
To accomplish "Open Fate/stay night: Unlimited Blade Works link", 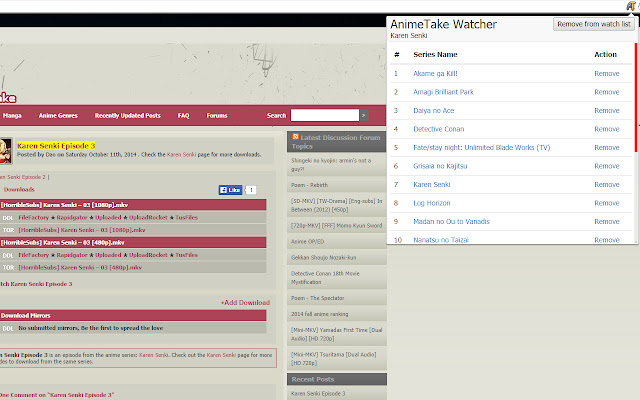I will tap(482, 147).
